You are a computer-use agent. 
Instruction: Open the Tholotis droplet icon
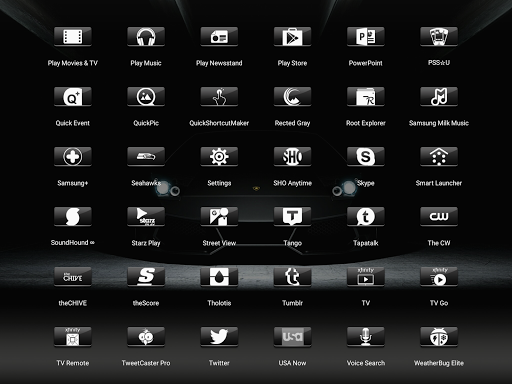point(219,276)
